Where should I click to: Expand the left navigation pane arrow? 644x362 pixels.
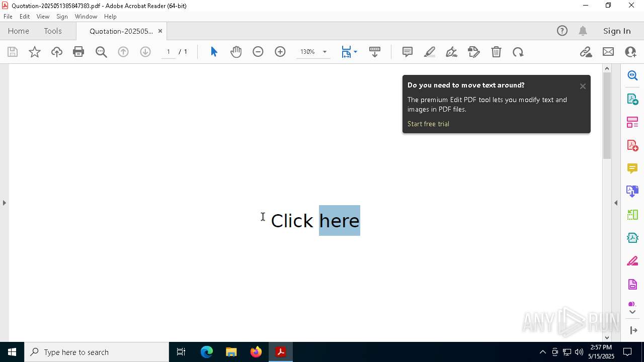5,203
